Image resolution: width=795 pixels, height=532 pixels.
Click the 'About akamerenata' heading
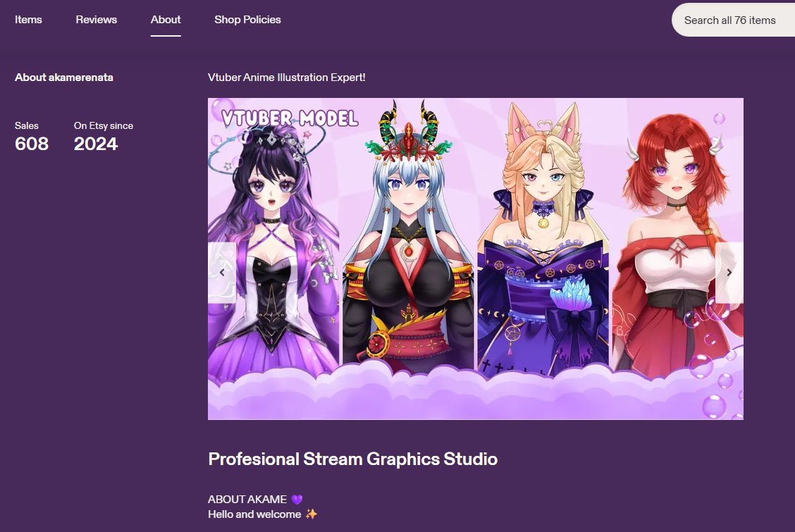[x=64, y=78]
